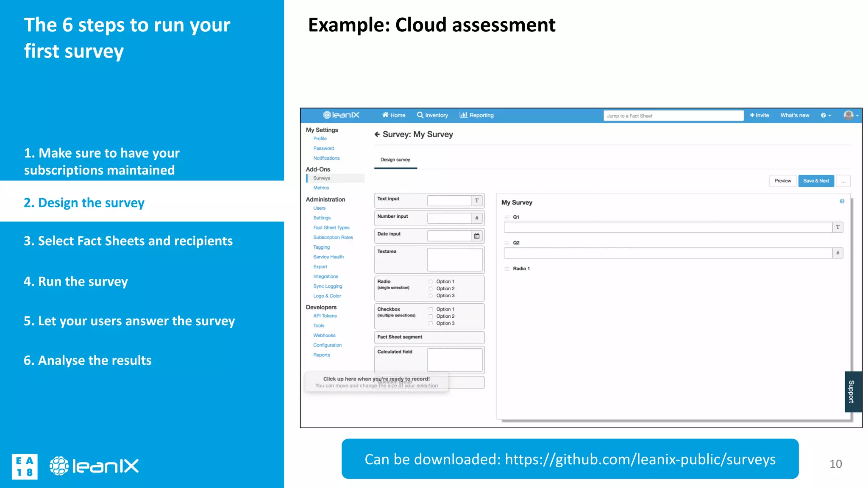Open Webhooks under Developers
The height and width of the screenshot is (488, 868).
tap(324, 335)
